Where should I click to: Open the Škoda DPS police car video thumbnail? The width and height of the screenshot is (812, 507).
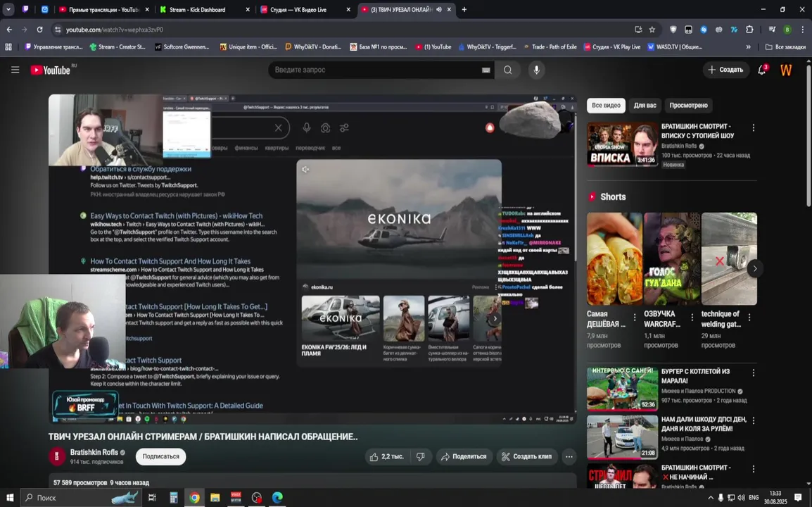coord(622,437)
